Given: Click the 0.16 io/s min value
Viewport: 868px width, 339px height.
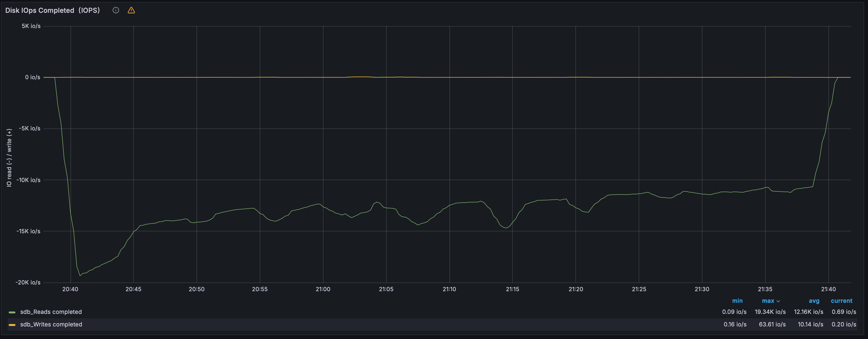Looking at the screenshot, I should click(x=735, y=324).
